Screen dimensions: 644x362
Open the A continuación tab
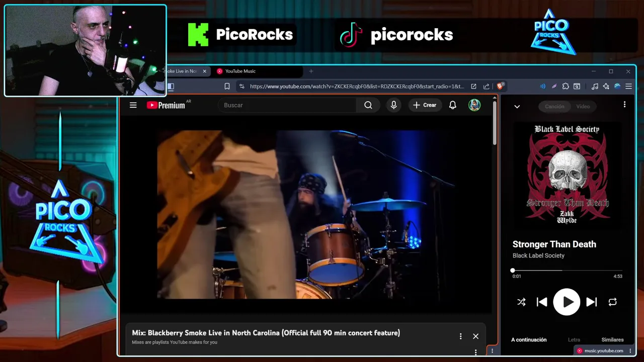pos(529,340)
